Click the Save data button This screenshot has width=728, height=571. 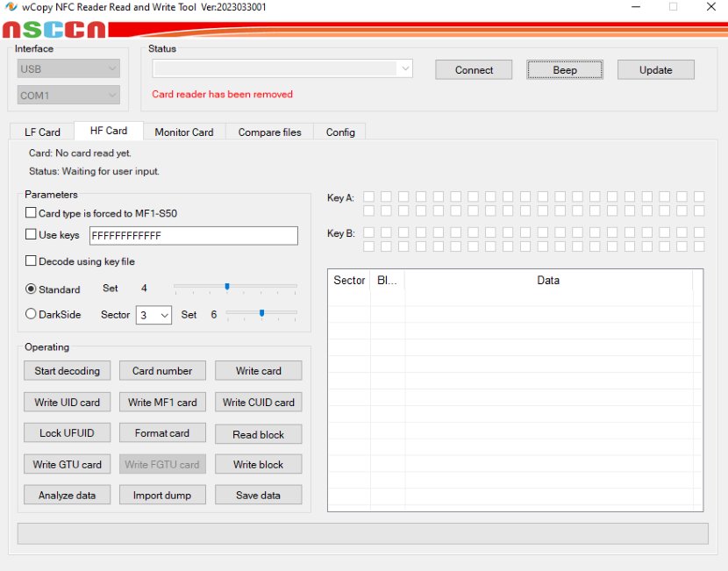pos(258,496)
